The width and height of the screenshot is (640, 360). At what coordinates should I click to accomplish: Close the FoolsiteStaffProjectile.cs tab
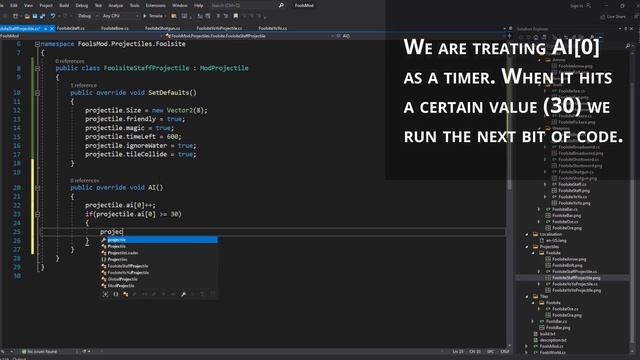pos(52,29)
